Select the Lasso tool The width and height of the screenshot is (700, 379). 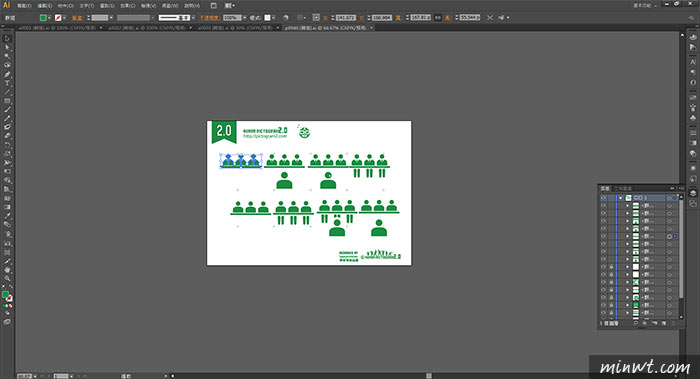point(7,65)
